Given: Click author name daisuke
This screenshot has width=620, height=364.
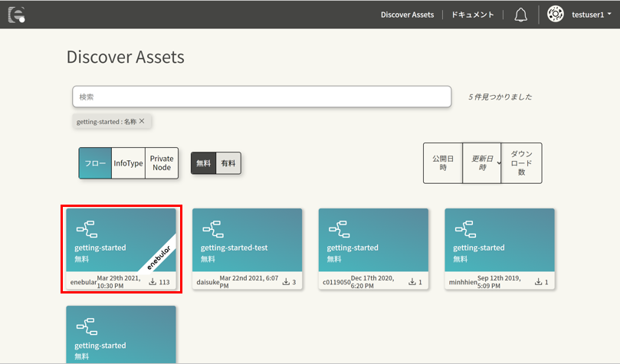Looking at the screenshot, I should tap(208, 282).
